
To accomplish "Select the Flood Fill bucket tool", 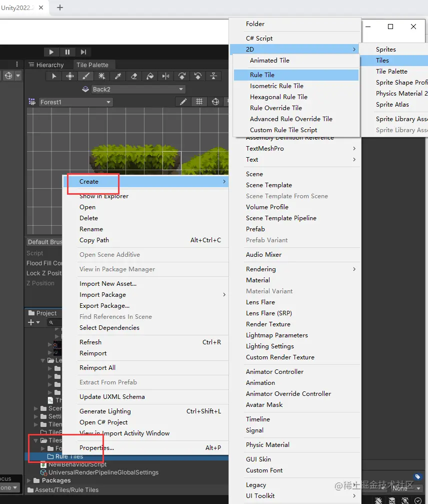I will click(150, 76).
